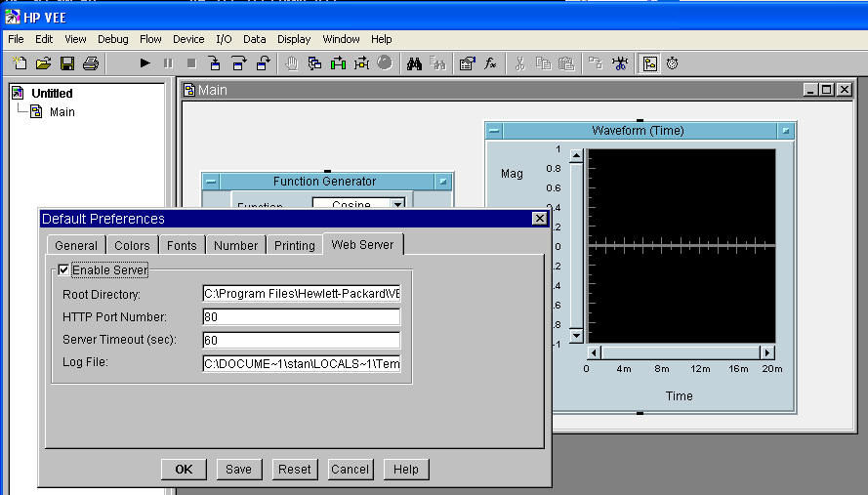Click the Print icon in toolbar
Image resolution: width=868 pixels, height=495 pixels.
coord(91,63)
